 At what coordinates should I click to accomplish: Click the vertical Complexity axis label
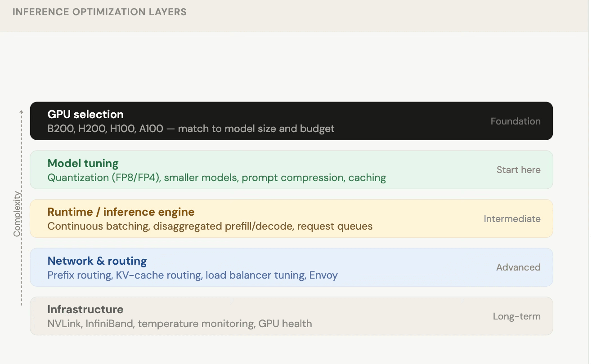pos(17,214)
